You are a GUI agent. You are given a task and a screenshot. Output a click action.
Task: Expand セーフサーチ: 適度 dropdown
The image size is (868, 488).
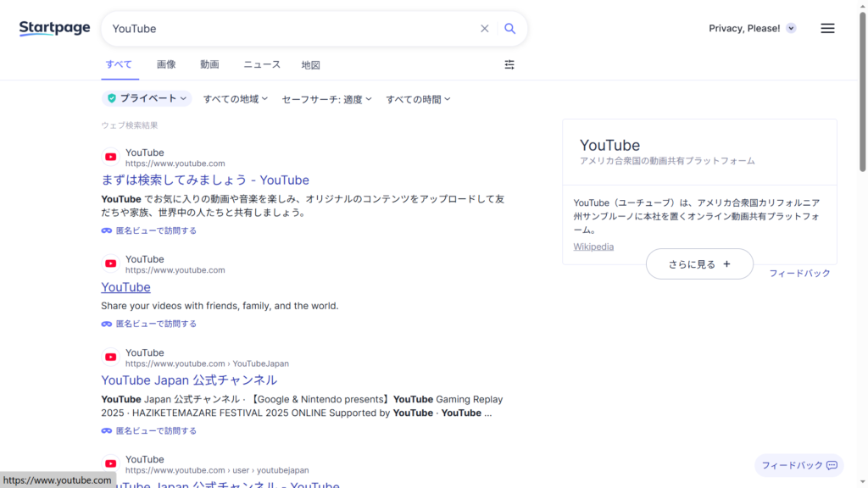[327, 99]
